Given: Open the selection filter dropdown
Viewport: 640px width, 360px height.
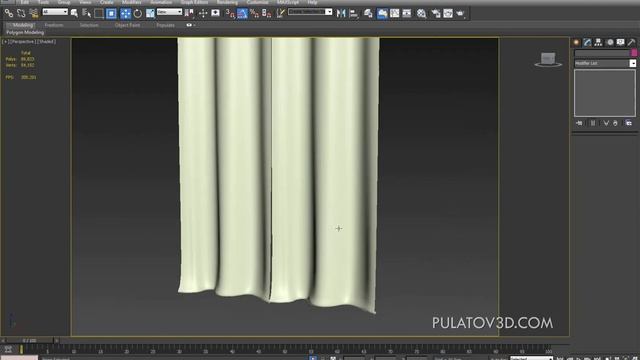Looking at the screenshot, I should coord(55,12).
